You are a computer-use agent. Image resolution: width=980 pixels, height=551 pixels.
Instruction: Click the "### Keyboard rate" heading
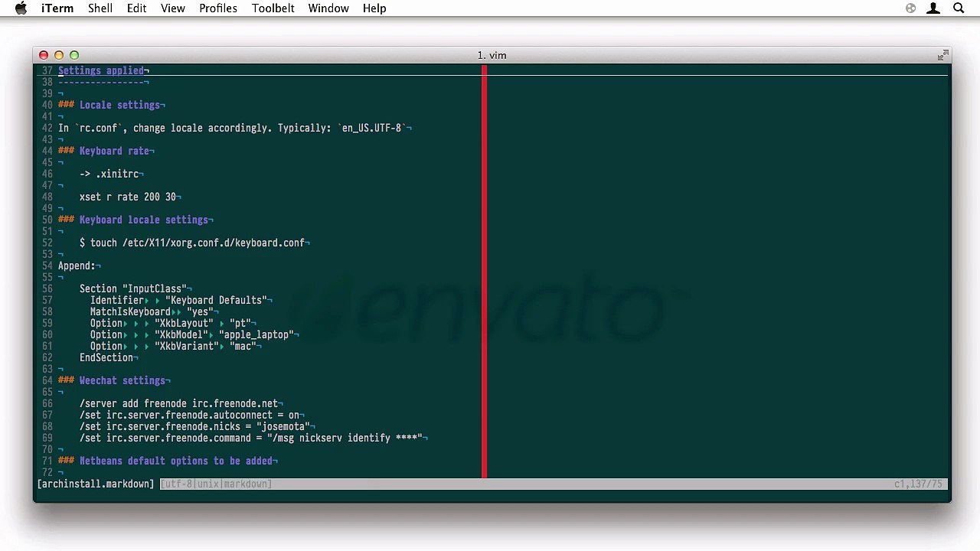104,151
